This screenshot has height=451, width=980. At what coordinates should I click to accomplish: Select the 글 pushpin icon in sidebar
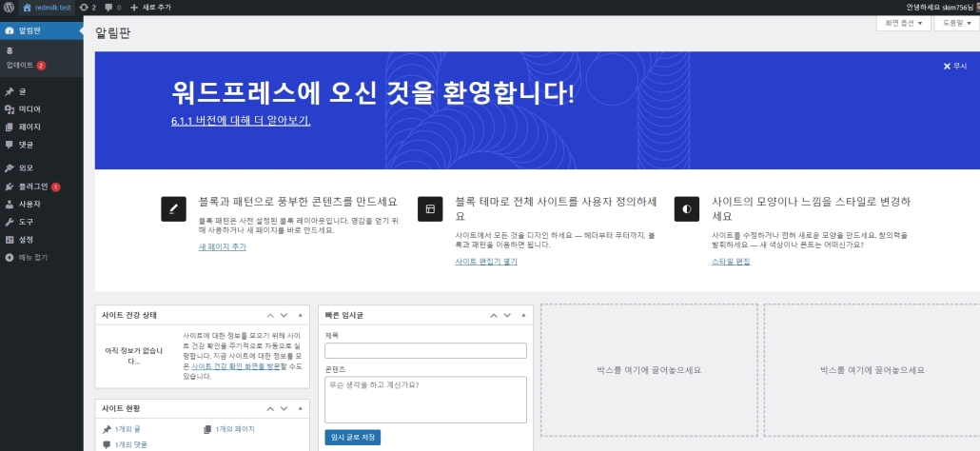point(9,92)
